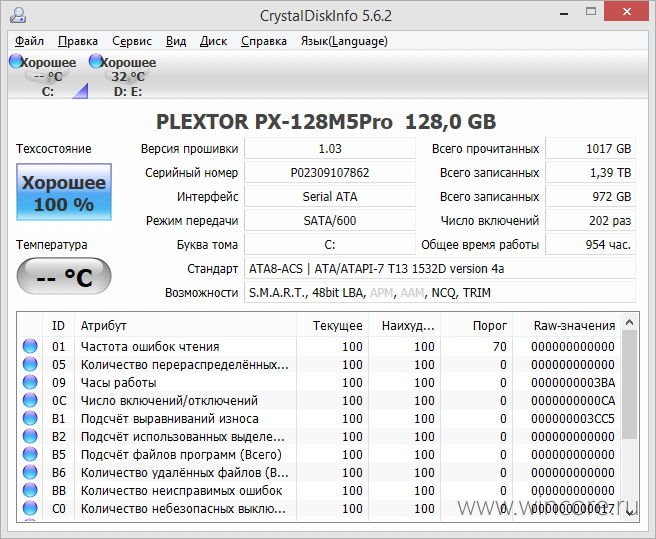Click status orb for attribute B1

pyautogui.click(x=30, y=418)
